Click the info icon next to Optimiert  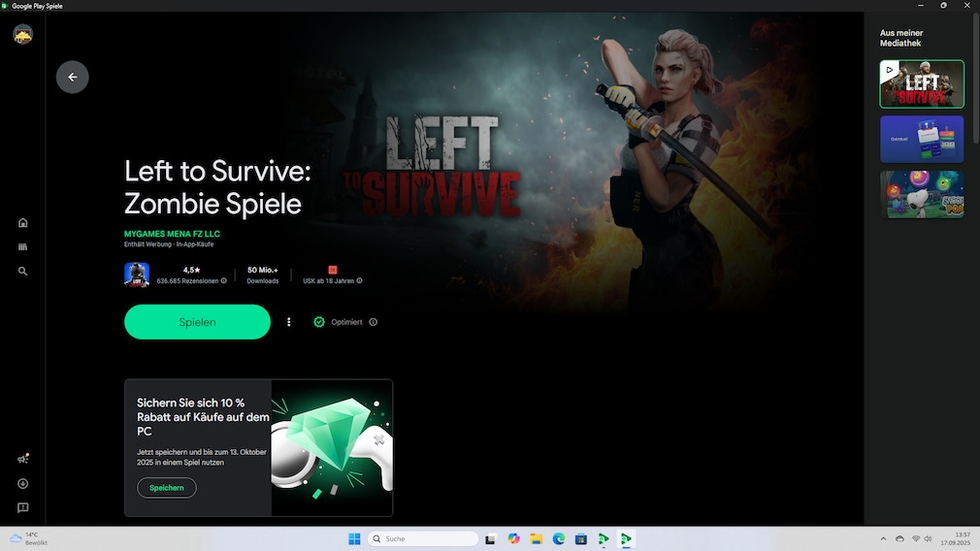(x=374, y=322)
